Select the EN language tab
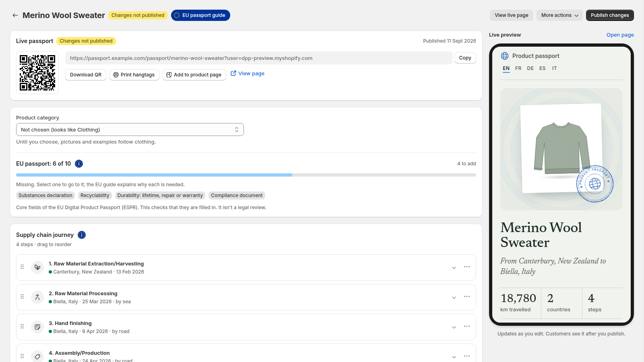 (506, 68)
